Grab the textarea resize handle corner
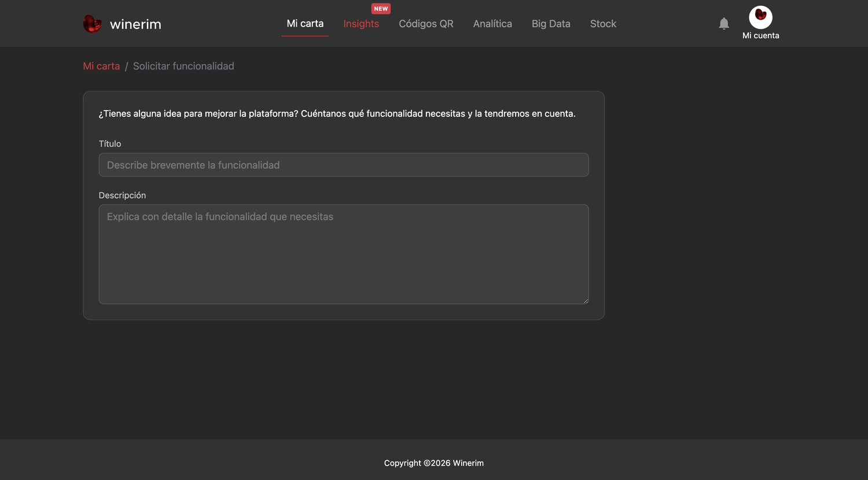Viewport: 868px width, 480px height. point(586,301)
